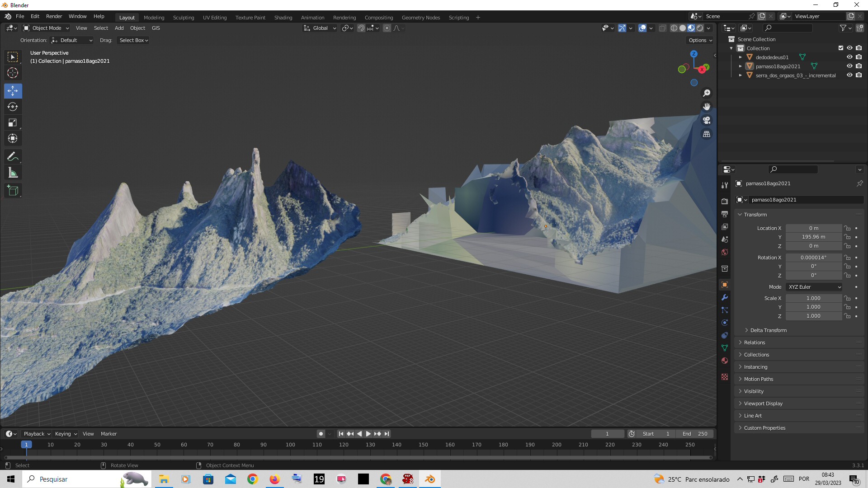Viewport: 868px width, 488px height.
Task: Open the viewport Options popover
Action: (x=700, y=40)
